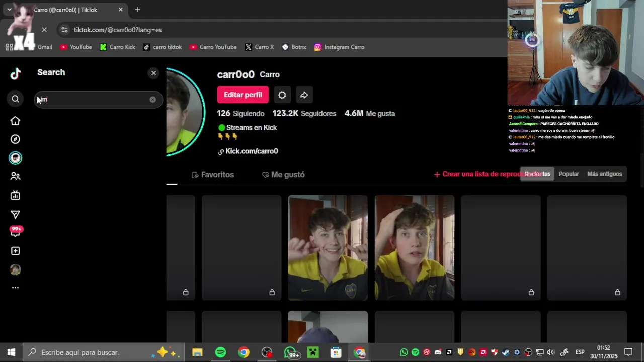The width and height of the screenshot is (644, 362).
Task: Open the LIVE icon in sidebar
Action: click(15, 195)
